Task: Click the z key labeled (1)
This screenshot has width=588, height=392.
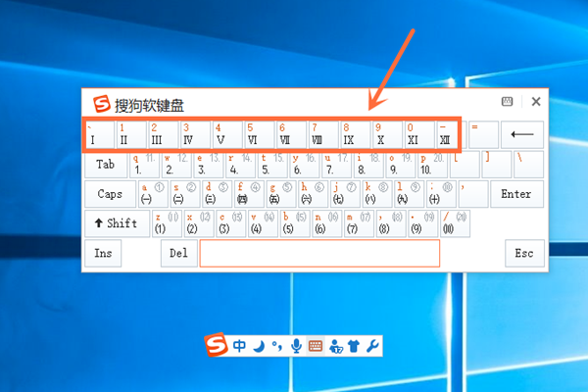Action: coord(167,223)
